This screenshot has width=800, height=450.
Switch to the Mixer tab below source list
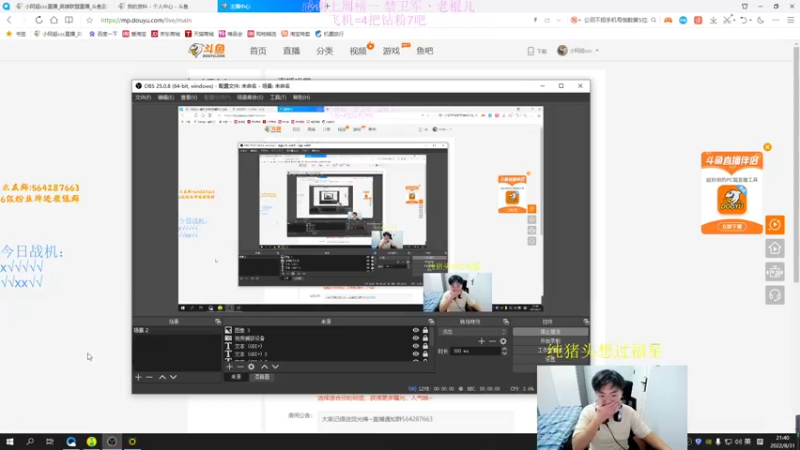[262, 377]
